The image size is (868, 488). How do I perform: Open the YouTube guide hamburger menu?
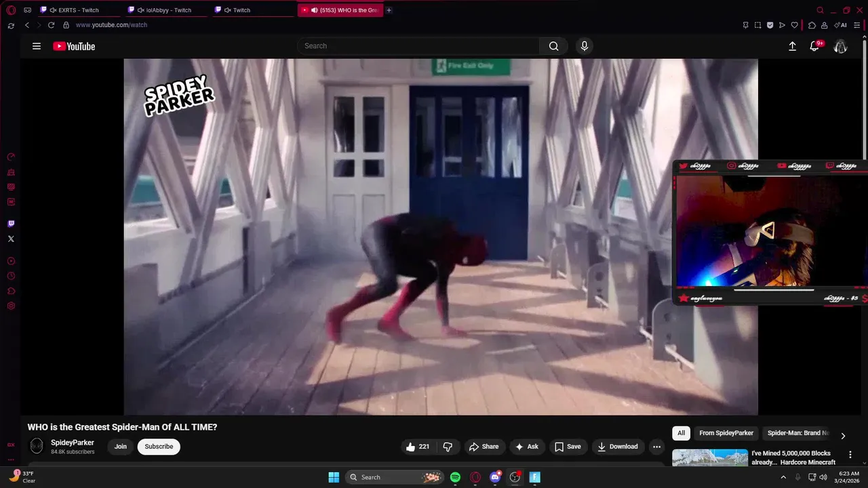pyautogui.click(x=37, y=46)
